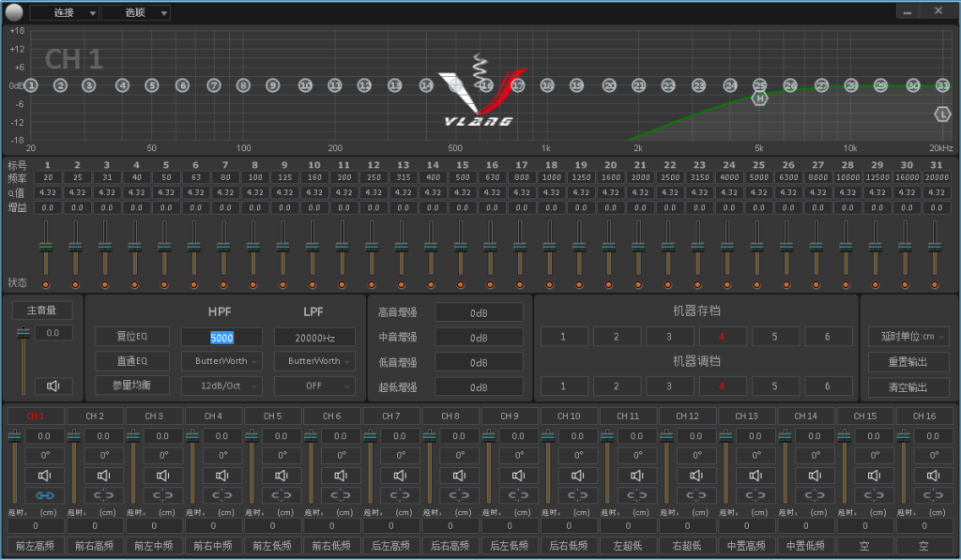This screenshot has height=560, width=961.
Task: Open CH 1 output name 前左高频 selector
Action: [35, 545]
